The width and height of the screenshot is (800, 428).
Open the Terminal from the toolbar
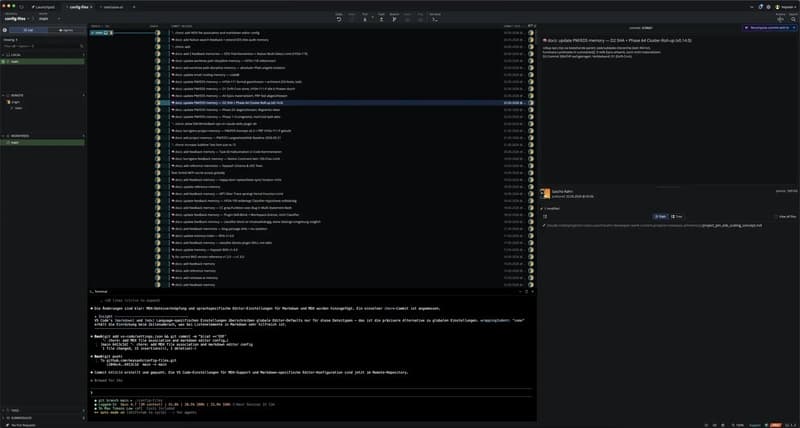pyautogui.click(x=435, y=18)
